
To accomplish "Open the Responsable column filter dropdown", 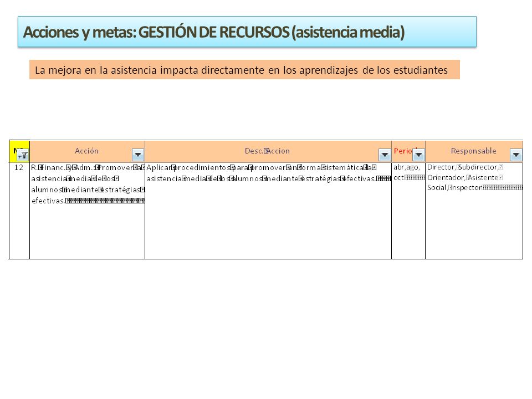I will coord(516,155).
